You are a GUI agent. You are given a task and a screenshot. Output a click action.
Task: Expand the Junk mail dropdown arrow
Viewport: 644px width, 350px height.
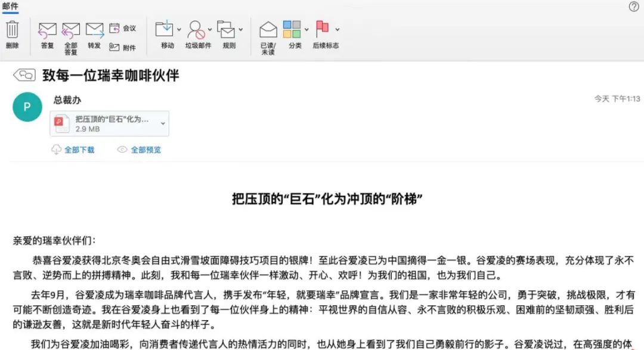[210, 30]
